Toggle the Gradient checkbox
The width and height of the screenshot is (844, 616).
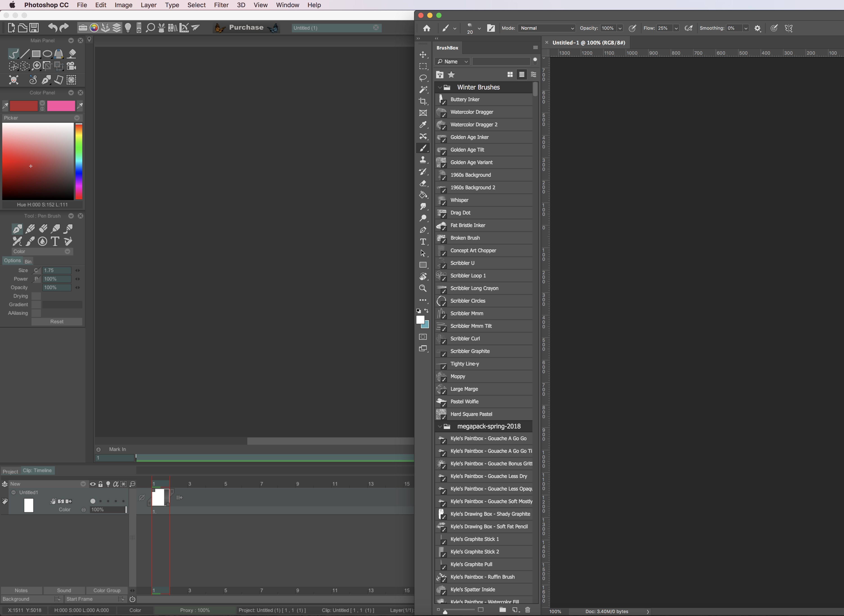click(x=36, y=305)
